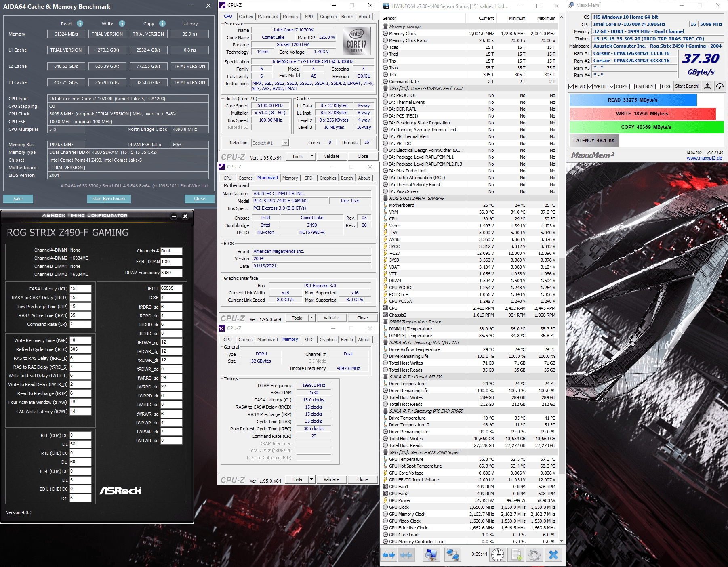Click the Channels # field showing Dual
This screenshot has height=567, width=728.
click(171, 251)
